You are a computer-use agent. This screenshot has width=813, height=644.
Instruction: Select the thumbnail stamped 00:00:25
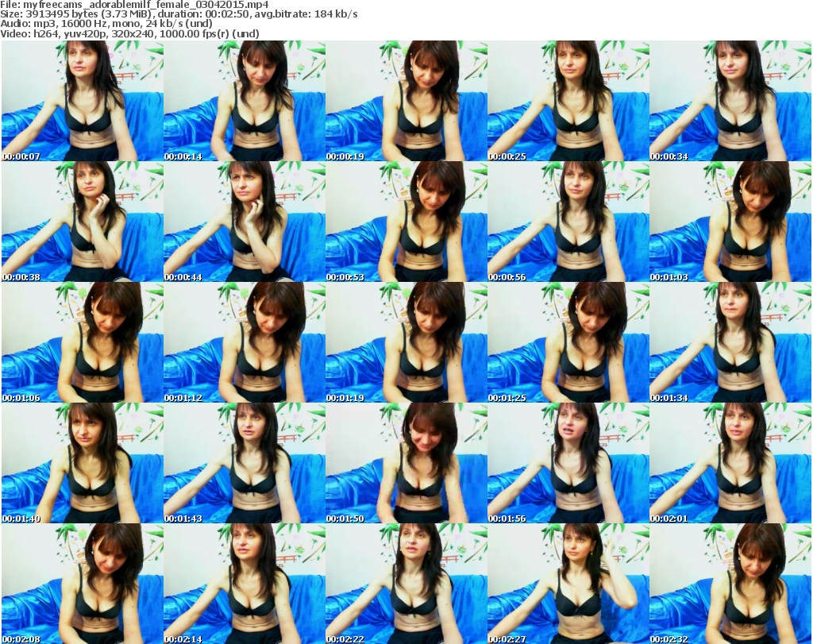[x=568, y=101]
